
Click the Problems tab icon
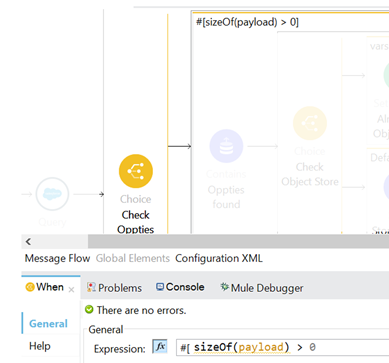[x=91, y=287]
